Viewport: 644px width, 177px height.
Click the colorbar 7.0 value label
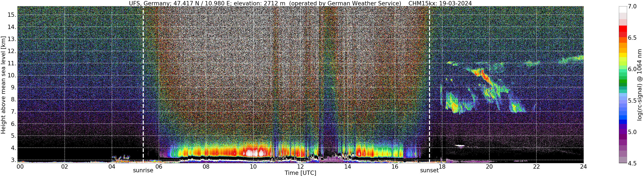point(632,6)
